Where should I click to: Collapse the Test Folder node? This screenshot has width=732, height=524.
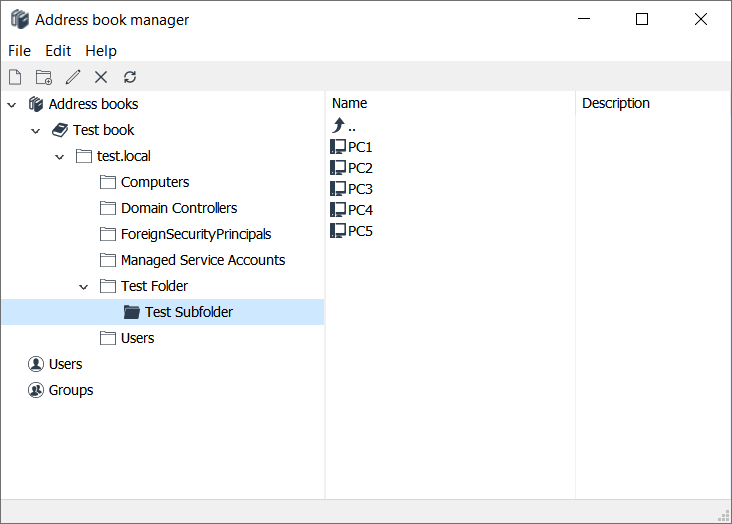point(84,286)
